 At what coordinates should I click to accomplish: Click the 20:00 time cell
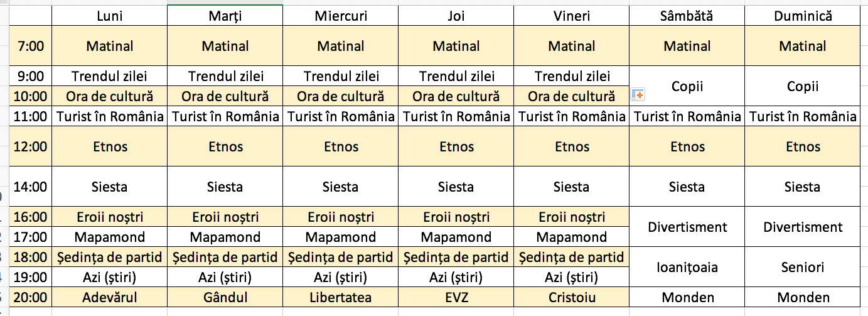(30, 297)
